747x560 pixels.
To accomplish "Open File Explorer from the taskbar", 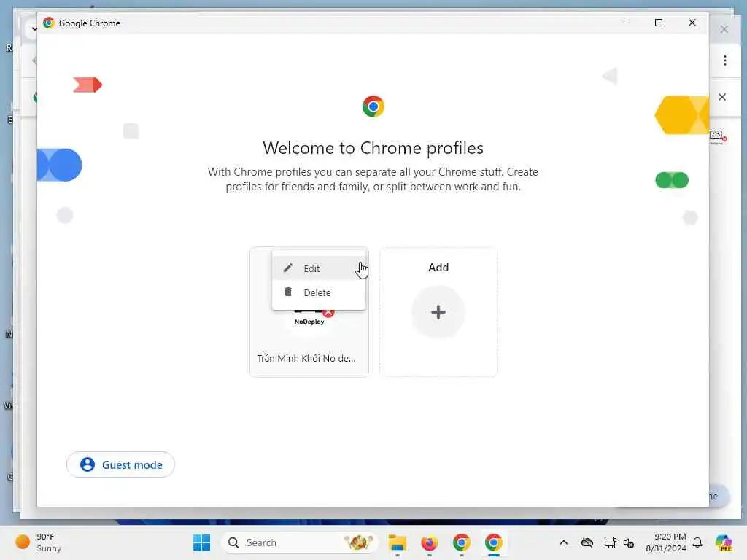I will point(397,542).
